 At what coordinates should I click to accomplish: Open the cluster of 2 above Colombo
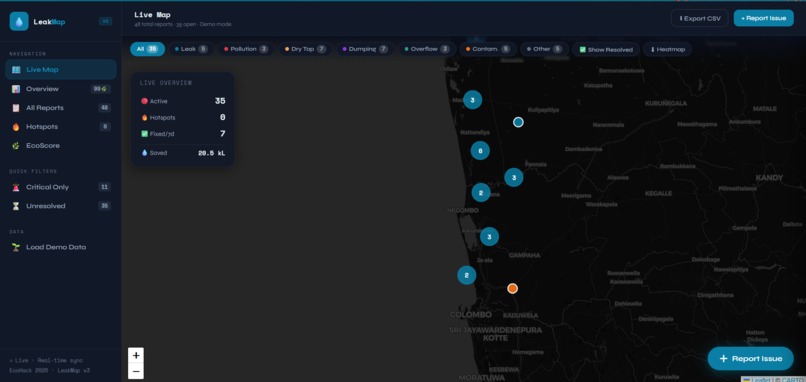coord(466,275)
